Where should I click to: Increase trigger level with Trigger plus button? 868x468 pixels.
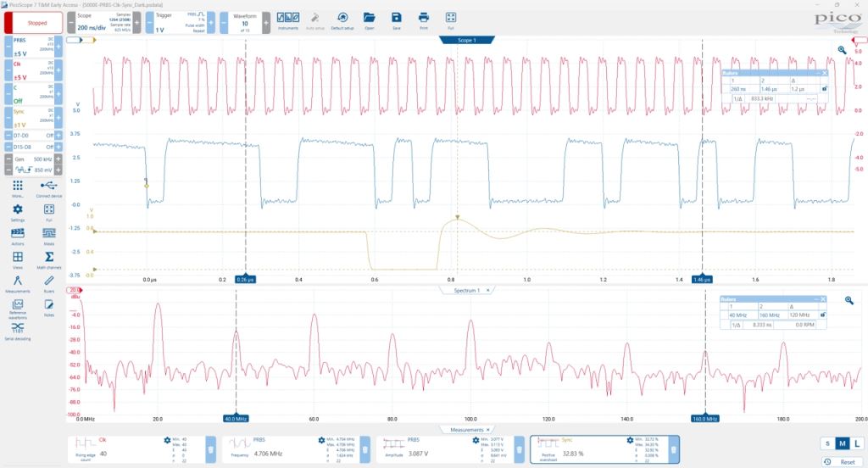(x=211, y=23)
